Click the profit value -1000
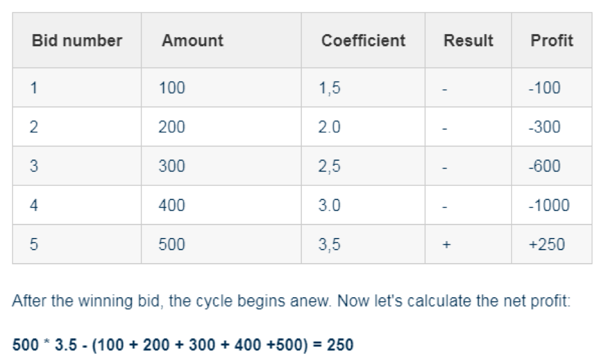 pyautogui.click(x=549, y=205)
